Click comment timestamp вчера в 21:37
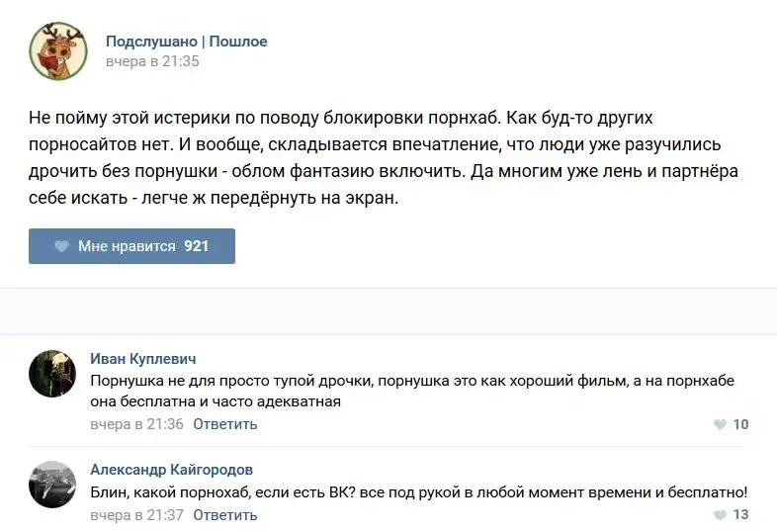The height and width of the screenshot is (532, 777). pyautogui.click(x=136, y=515)
